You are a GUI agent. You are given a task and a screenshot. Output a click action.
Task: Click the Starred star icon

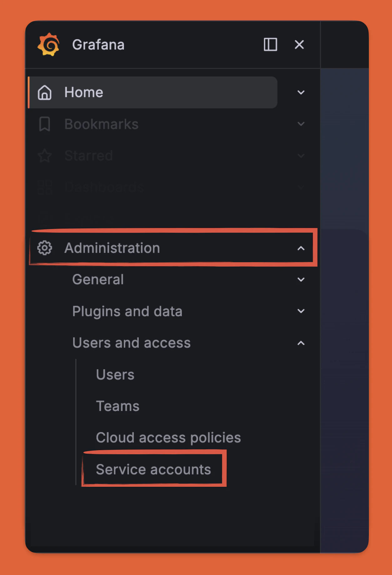click(44, 155)
